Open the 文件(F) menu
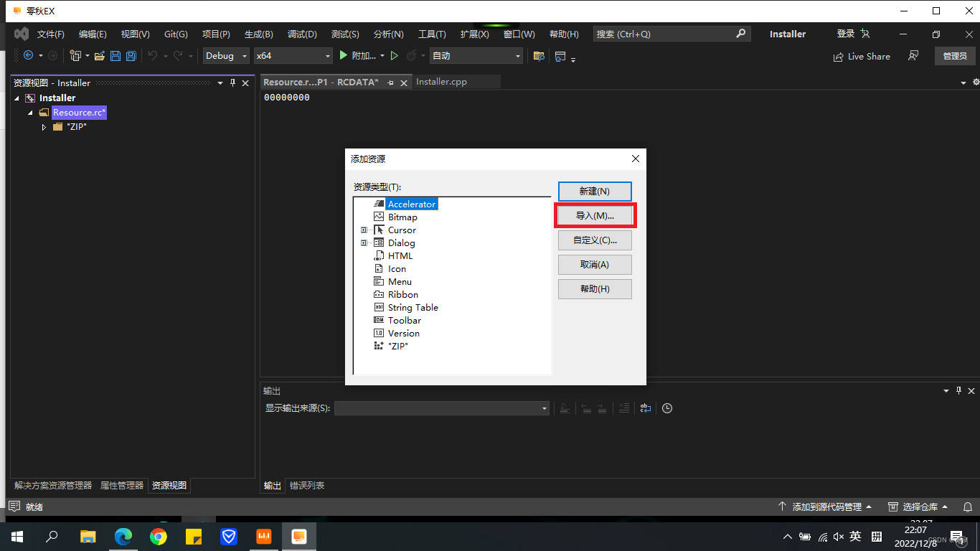The image size is (980, 551). coord(51,34)
